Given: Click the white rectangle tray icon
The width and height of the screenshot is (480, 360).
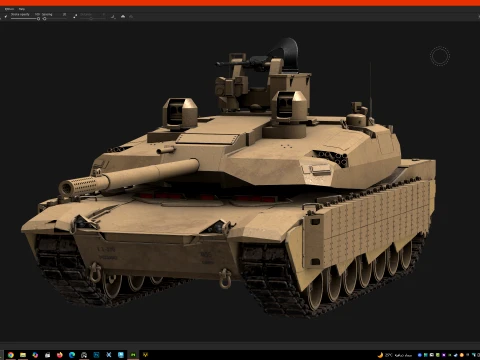Looking at the screenshot, I should click(x=432, y=355).
